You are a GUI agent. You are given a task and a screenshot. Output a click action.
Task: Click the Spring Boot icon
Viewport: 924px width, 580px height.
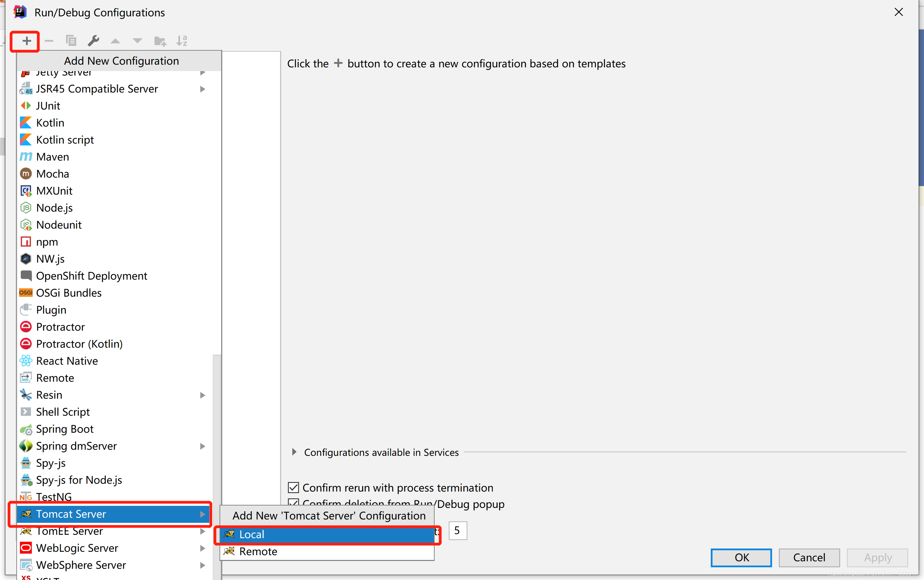tap(26, 429)
